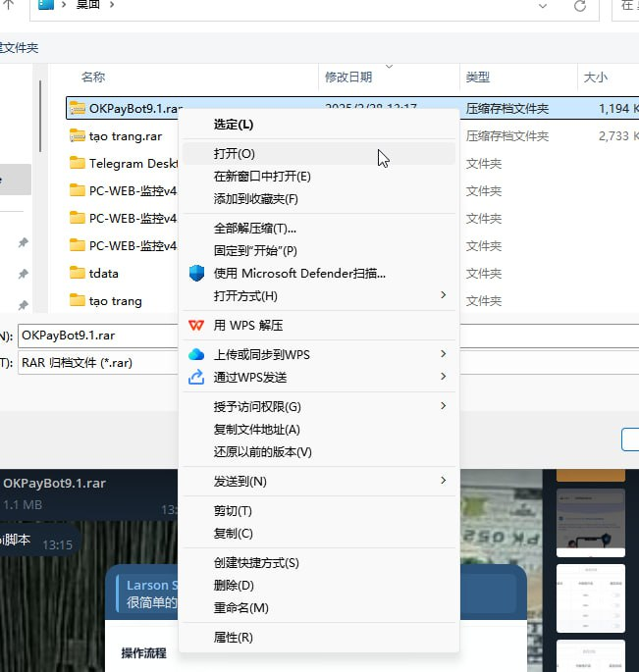The width and height of the screenshot is (639, 672).
Task: Click the tdata folder icon
Action: click(78, 273)
